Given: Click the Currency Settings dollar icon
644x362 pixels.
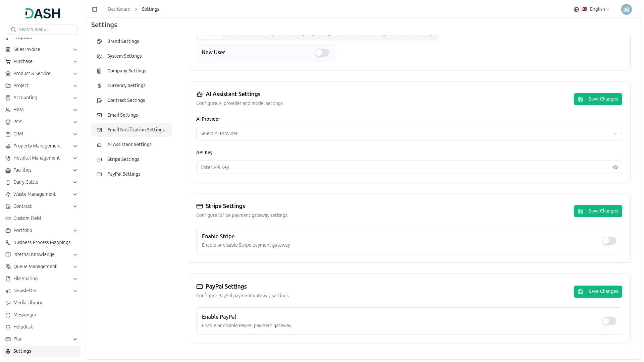Looking at the screenshot, I should (x=99, y=85).
